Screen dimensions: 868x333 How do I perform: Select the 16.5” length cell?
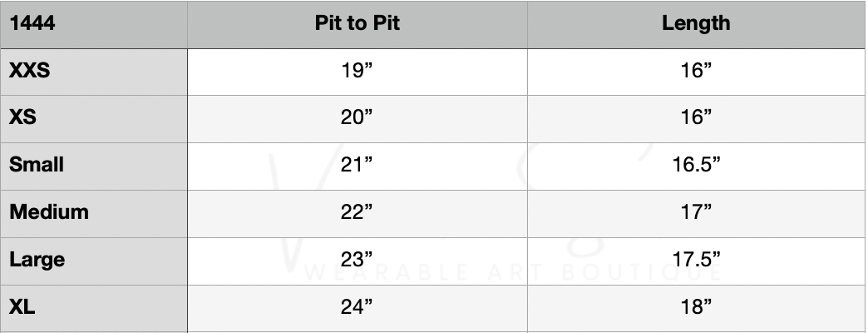click(x=696, y=165)
